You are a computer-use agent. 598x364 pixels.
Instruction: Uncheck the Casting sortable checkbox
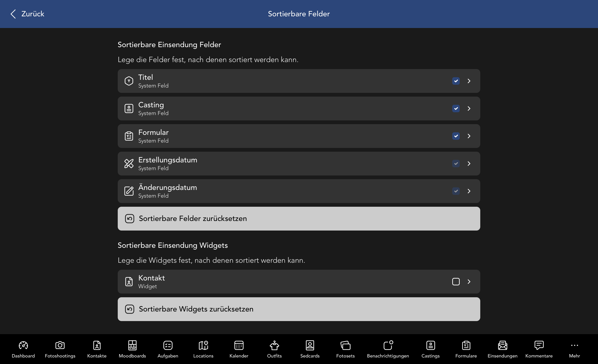click(x=456, y=108)
